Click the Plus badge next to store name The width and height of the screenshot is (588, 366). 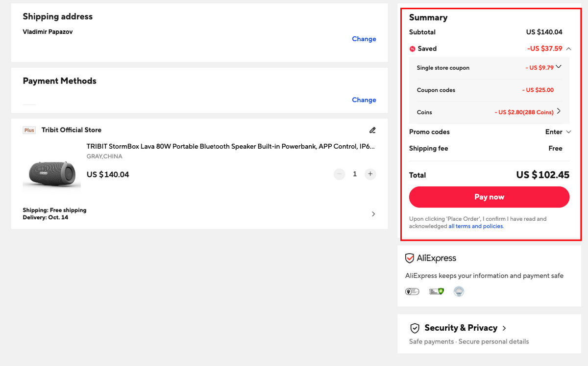click(29, 130)
